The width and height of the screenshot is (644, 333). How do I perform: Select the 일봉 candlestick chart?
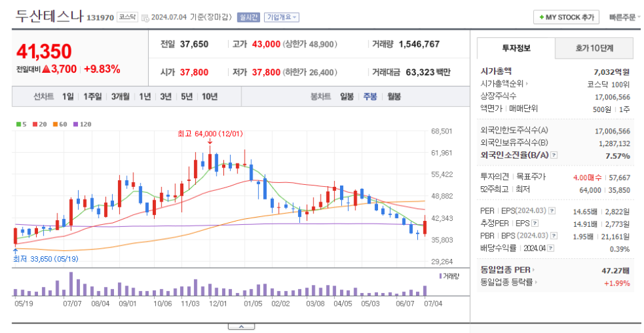(347, 97)
